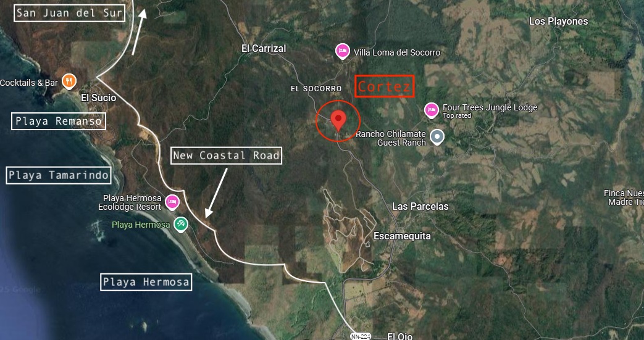Click the Villa Loma del Socorro text
Viewport: 644px width, 340px height.
397,52
